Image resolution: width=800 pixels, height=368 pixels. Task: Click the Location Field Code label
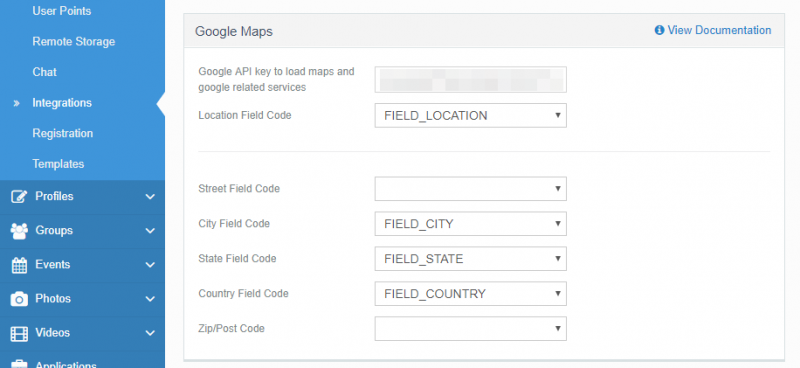click(245, 115)
